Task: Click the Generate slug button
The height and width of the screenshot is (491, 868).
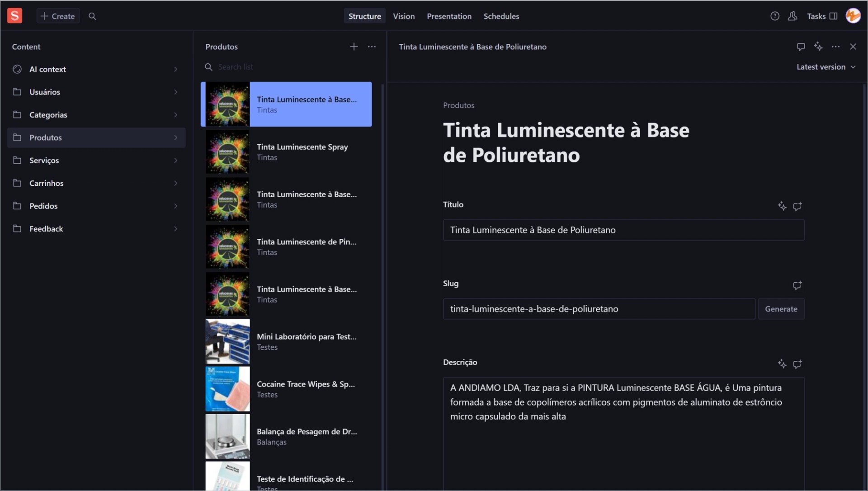Action: click(781, 309)
